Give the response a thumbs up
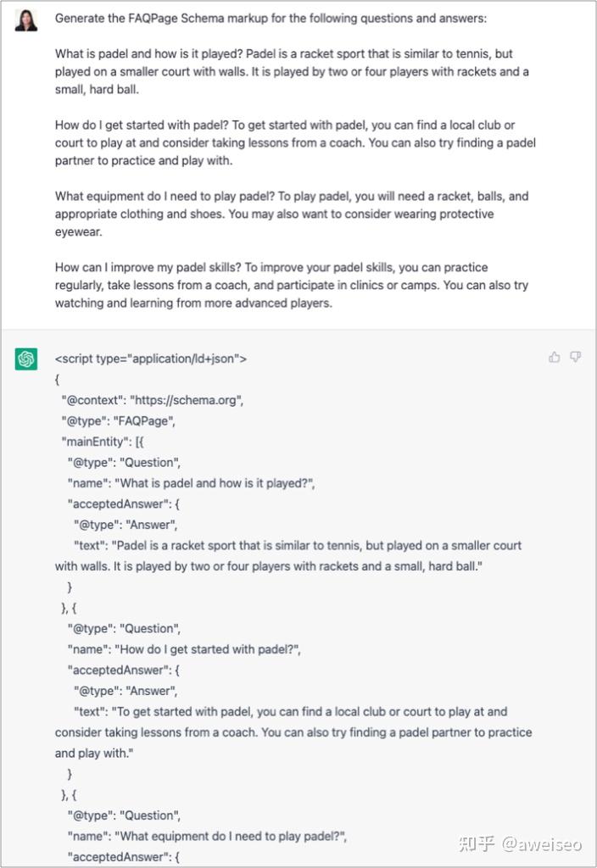This screenshot has height=868, width=597. (x=555, y=357)
